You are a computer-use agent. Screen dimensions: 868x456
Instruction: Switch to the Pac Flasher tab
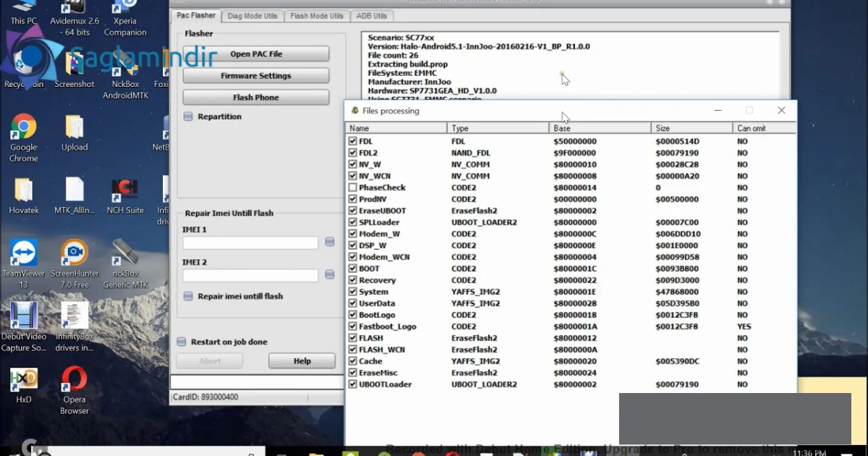[196, 15]
